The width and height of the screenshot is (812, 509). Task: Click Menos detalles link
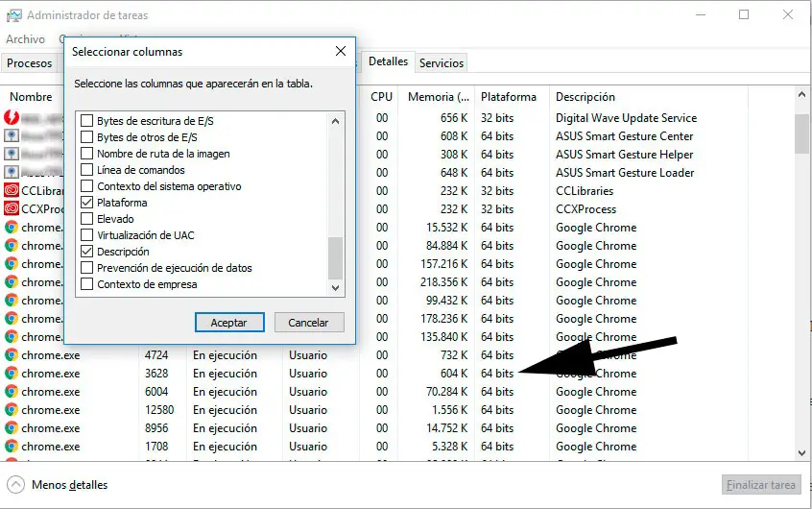point(70,485)
